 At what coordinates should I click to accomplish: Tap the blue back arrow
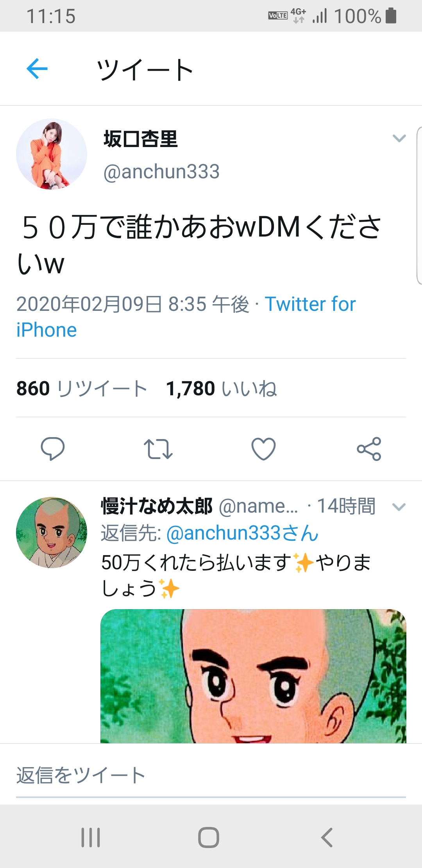[x=37, y=68]
